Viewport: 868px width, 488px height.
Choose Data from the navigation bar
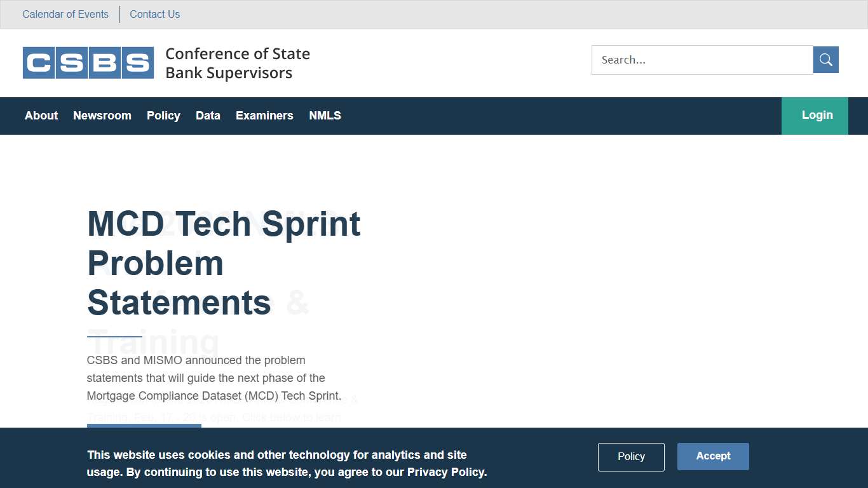(208, 116)
